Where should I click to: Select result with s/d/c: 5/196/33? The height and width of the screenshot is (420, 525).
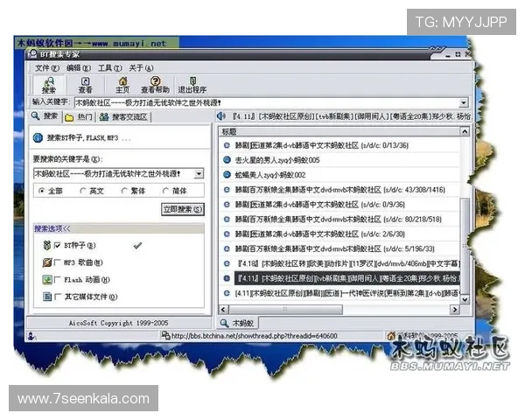[x=339, y=248]
